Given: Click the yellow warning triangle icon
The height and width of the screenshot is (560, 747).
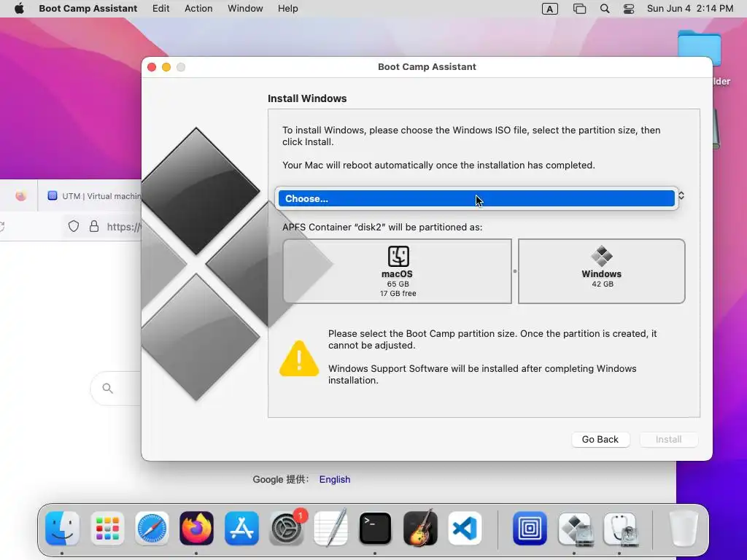Looking at the screenshot, I should pos(299,359).
